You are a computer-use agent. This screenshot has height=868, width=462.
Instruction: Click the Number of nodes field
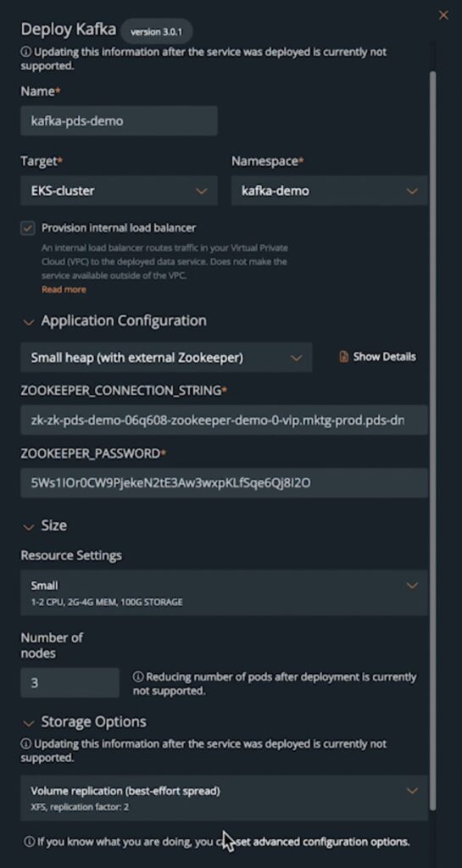[x=70, y=682]
